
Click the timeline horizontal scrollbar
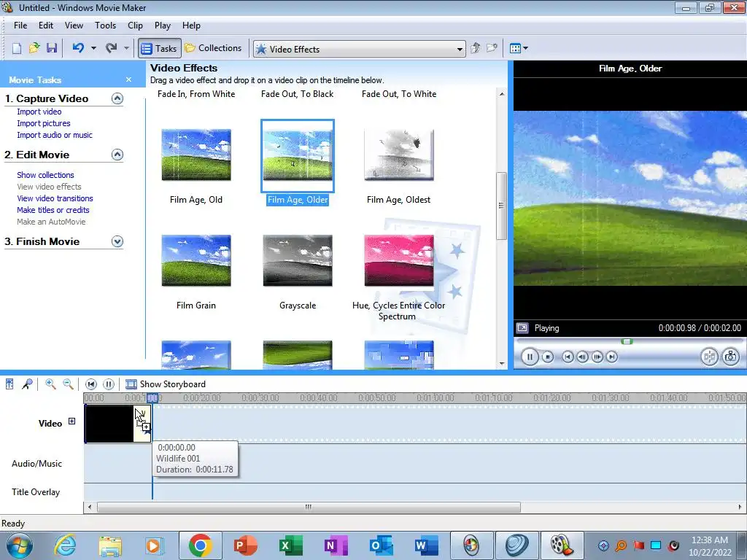coord(309,507)
